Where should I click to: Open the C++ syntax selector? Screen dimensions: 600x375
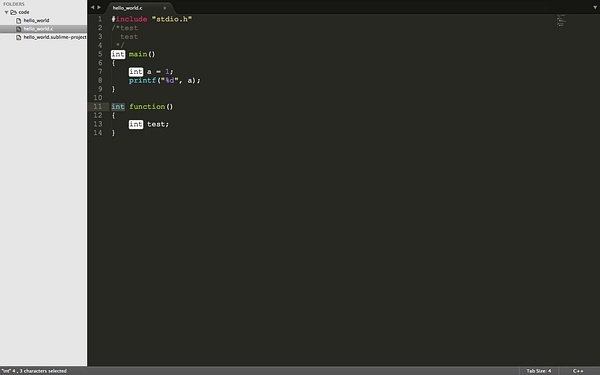(578, 371)
